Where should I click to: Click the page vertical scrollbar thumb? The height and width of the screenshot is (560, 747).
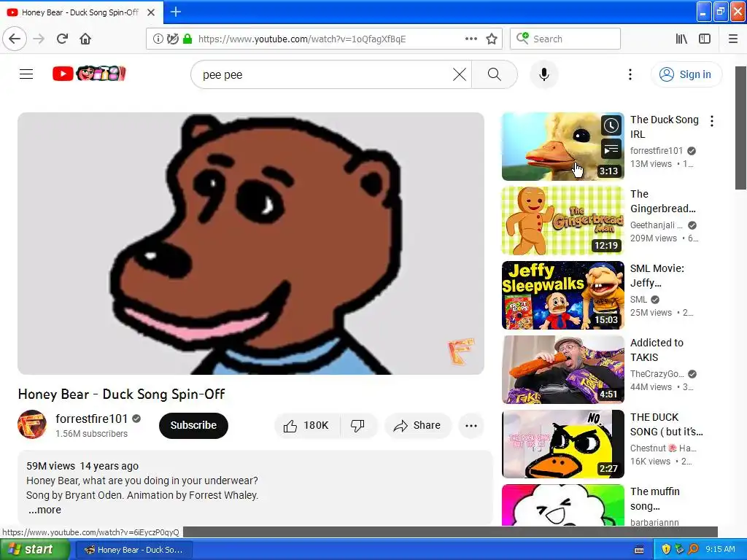coord(741,128)
